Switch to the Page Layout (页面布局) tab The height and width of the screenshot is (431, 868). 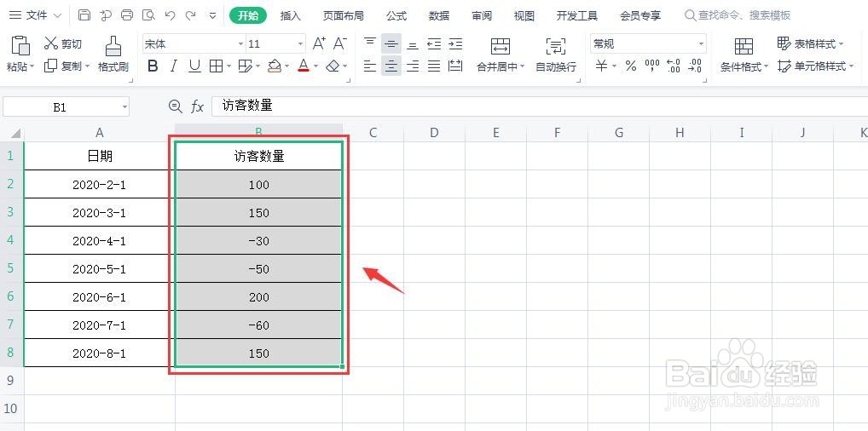point(344,15)
